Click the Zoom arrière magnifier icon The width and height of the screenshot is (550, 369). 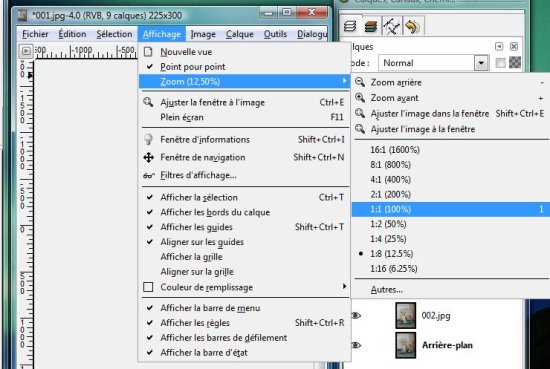(360, 82)
